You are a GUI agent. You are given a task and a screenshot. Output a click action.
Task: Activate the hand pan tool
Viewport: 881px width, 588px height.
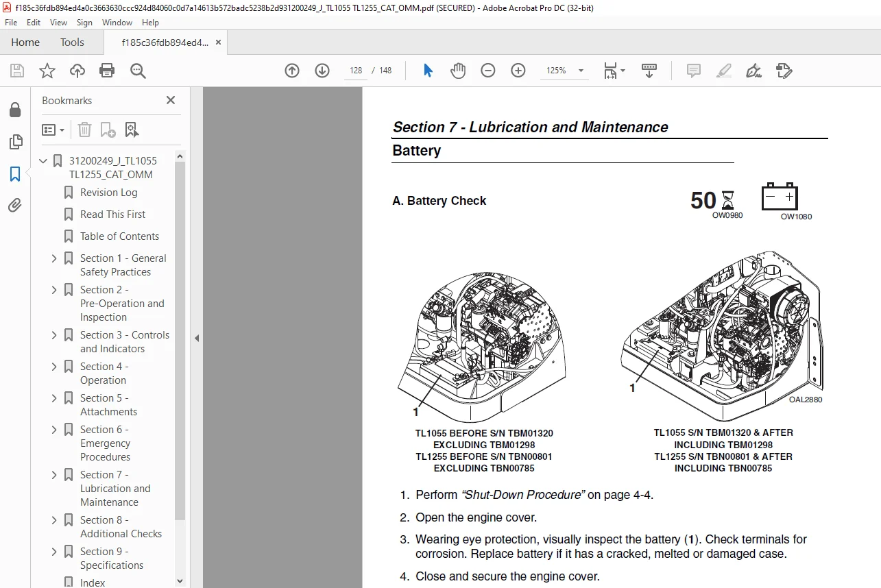tap(458, 71)
